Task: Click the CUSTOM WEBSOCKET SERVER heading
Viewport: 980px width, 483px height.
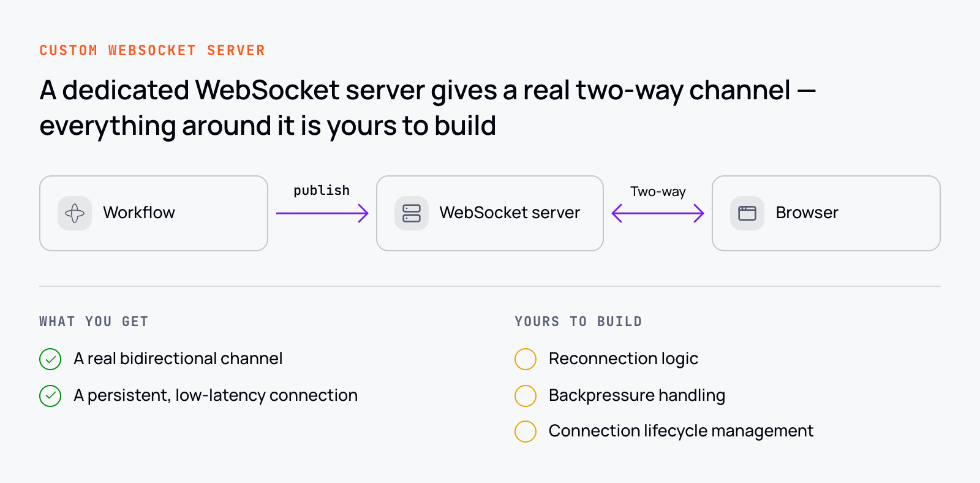Action: 153,50
